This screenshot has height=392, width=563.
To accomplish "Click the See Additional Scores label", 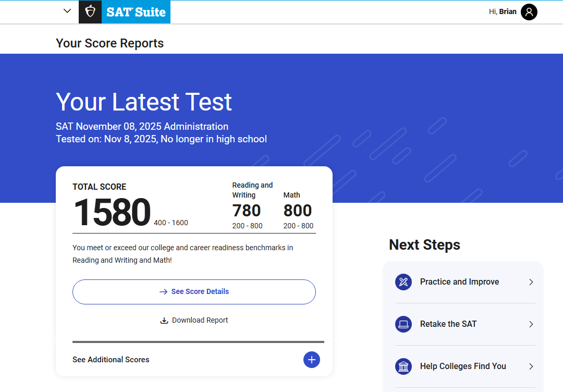I will tap(111, 360).
